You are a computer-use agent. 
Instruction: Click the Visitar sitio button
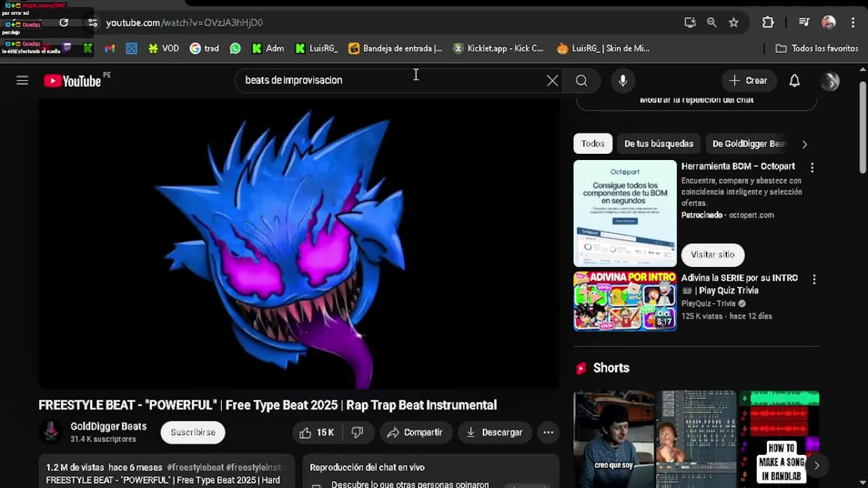coord(713,255)
